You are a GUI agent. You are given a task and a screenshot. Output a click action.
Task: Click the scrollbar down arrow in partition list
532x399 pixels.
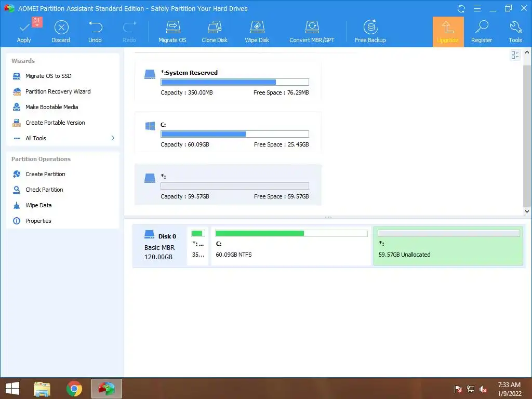527,211
